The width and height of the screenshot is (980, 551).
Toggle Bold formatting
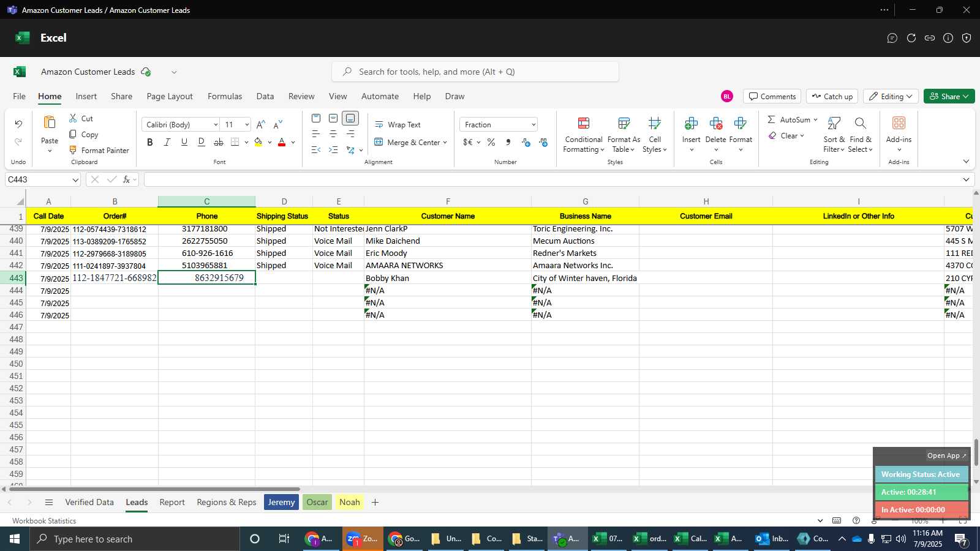click(150, 142)
